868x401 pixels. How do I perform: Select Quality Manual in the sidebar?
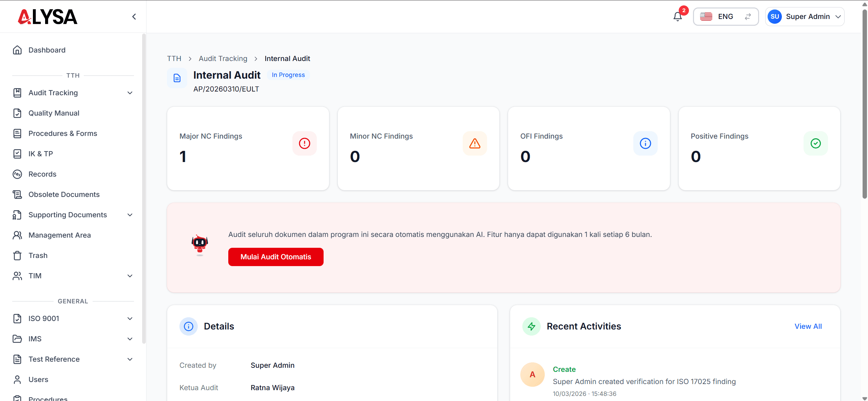[54, 113]
